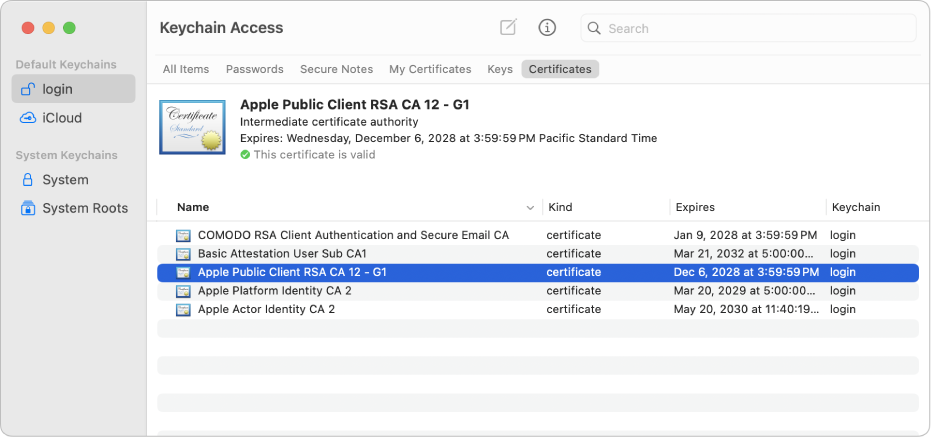Switch to the Keys tab
Image resolution: width=934 pixels, height=440 pixels.
pos(500,69)
